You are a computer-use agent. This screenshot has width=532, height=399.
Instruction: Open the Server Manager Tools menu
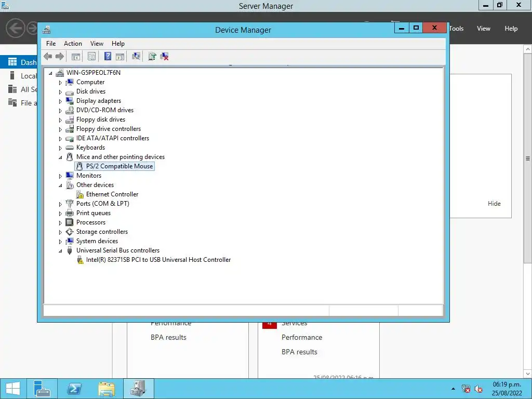(x=457, y=29)
